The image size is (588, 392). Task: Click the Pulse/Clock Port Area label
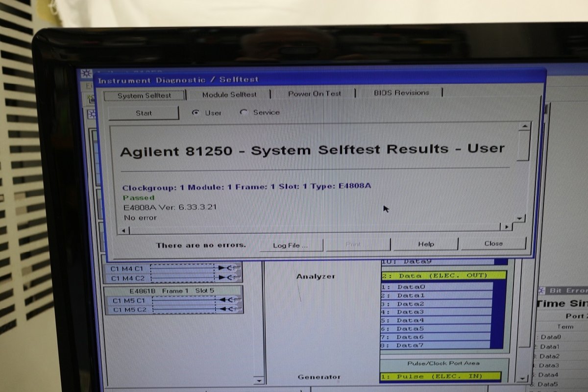pos(443,363)
